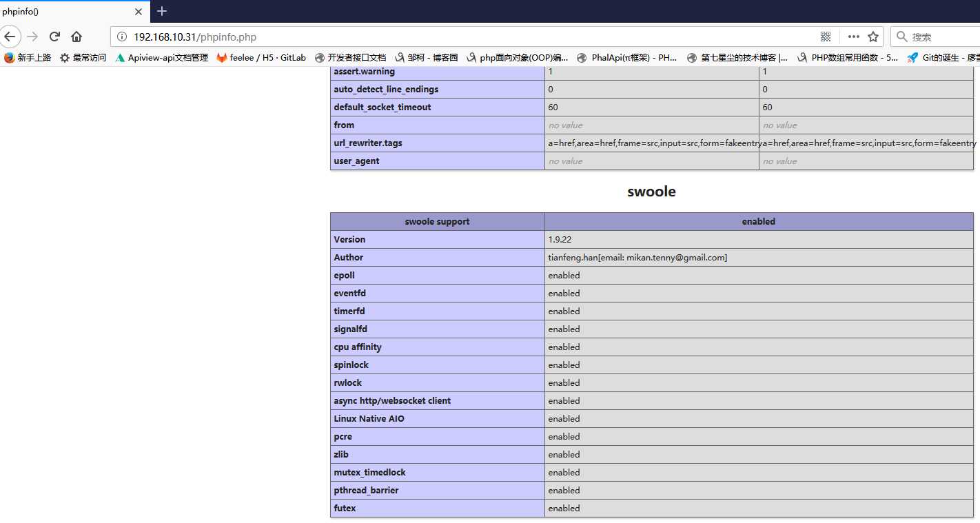Select the phpinfo() browser tab
Image resolution: width=980 pixels, height=523 pixels.
[x=74, y=12]
